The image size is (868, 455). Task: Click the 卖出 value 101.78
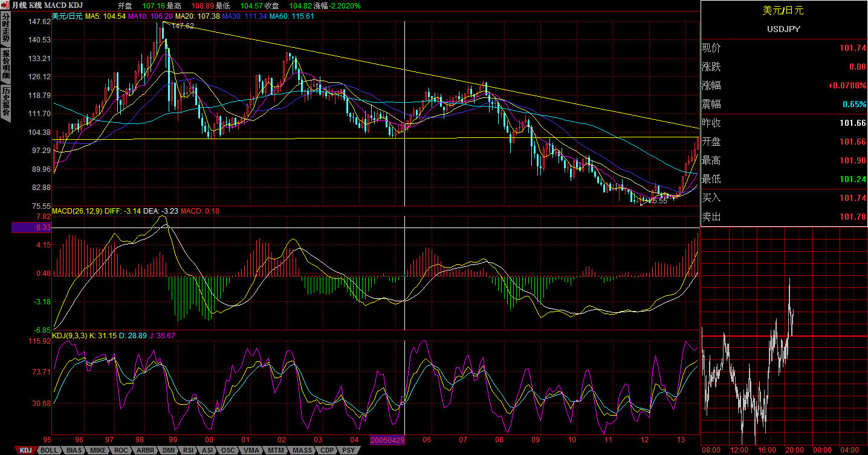pos(854,217)
